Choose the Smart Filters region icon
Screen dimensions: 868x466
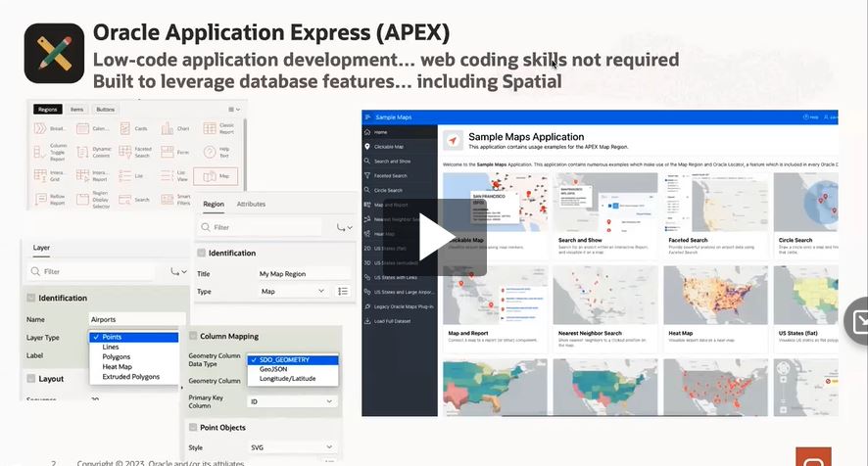coord(175,200)
